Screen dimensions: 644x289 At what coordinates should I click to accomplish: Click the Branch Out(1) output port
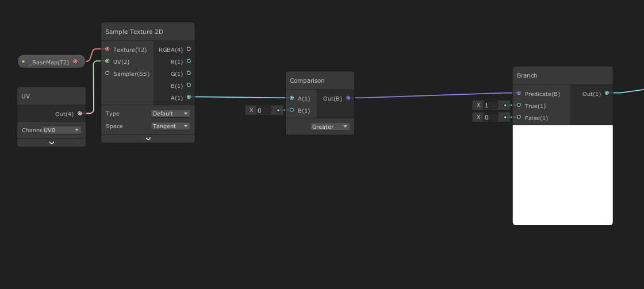607,93
